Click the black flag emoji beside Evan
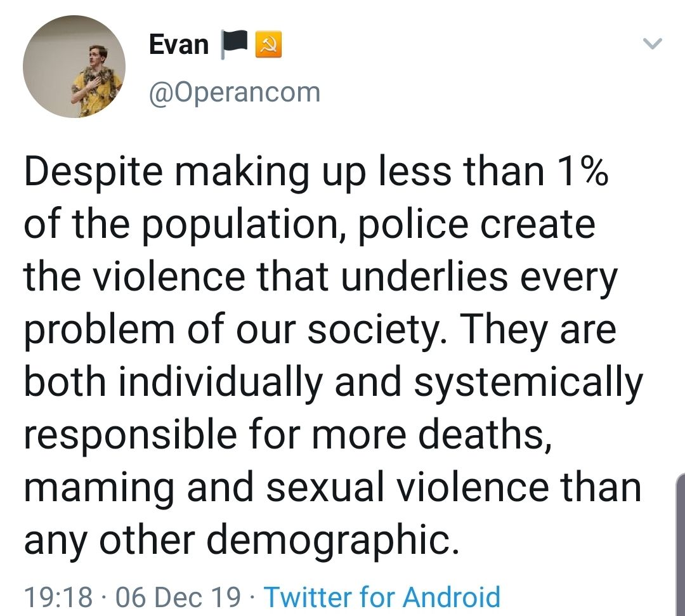 pyautogui.click(x=235, y=44)
